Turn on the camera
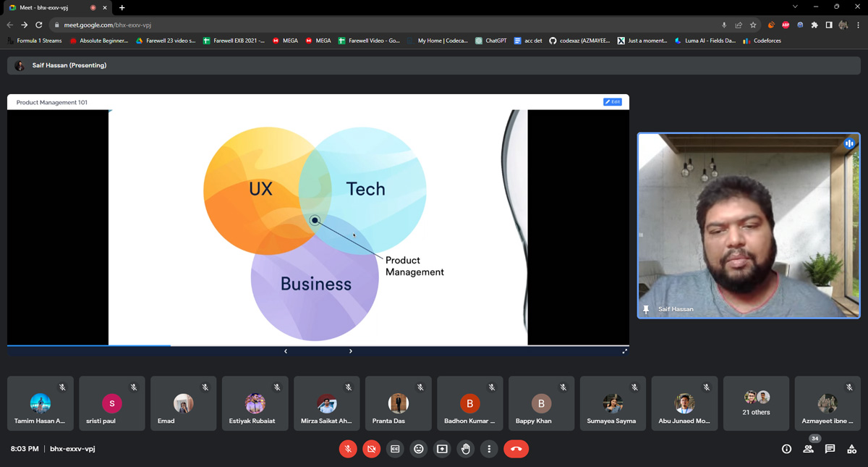This screenshot has height=467, width=868. point(371,449)
